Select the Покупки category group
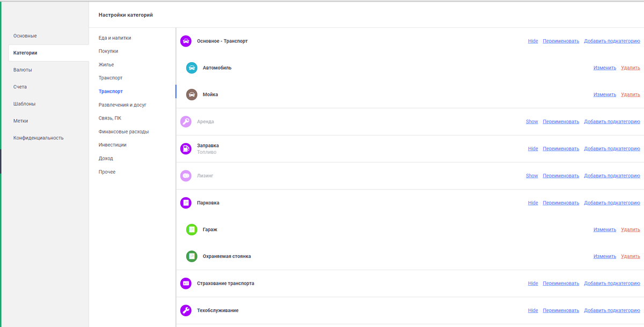Image resolution: width=644 pixels, height=327 pixels. (108, 51)
